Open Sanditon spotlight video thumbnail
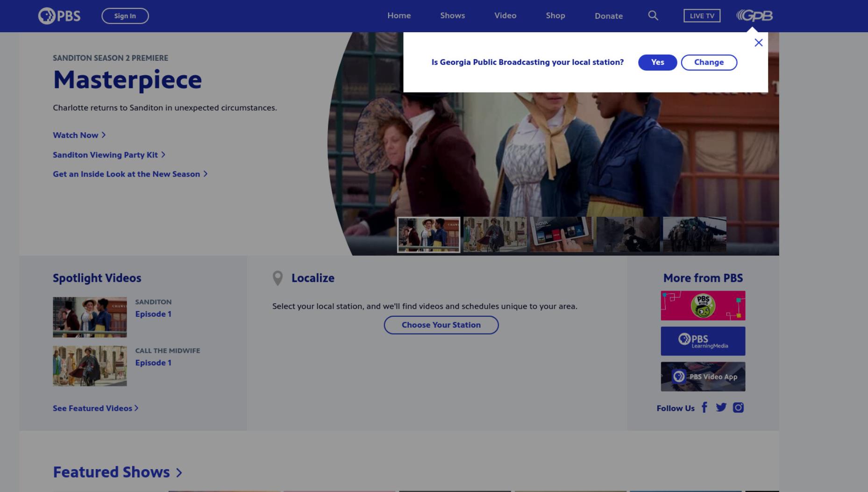The image size is (868, 492). pos(90,317)
